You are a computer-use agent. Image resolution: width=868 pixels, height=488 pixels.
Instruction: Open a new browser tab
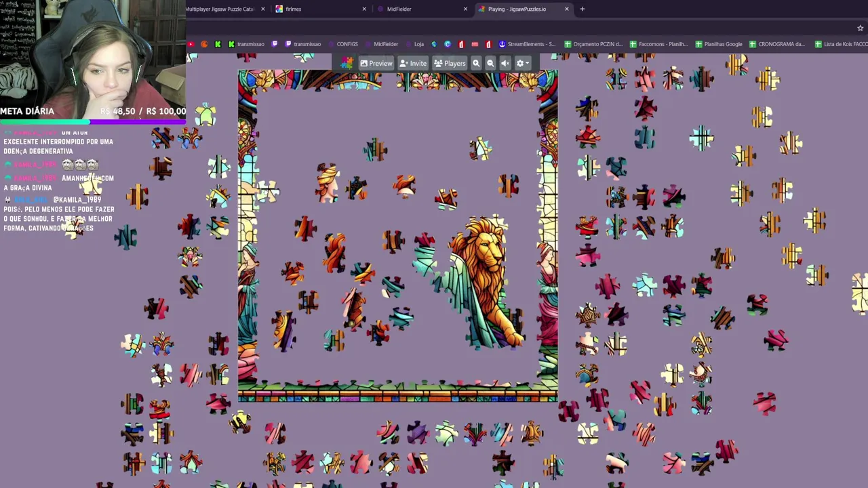[582, 9]
